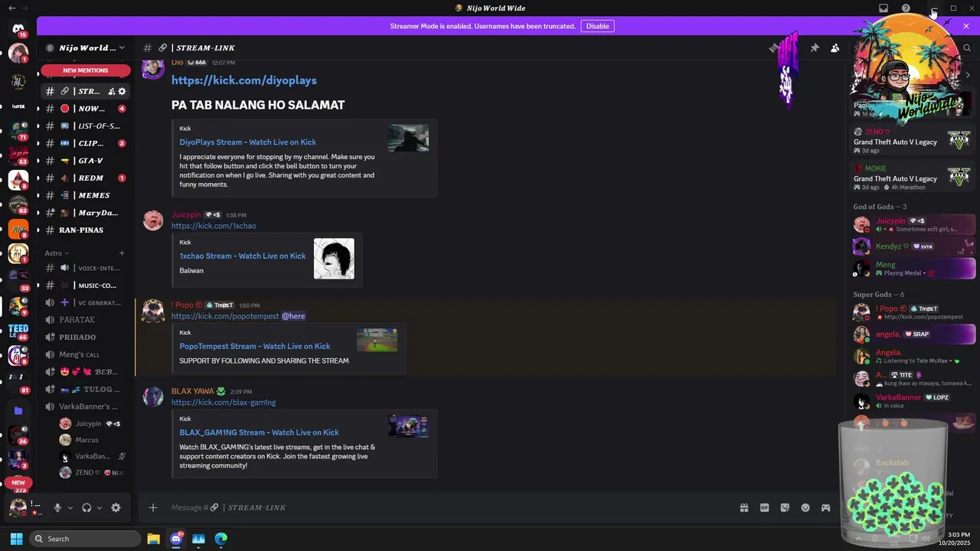Deafen with the headphones icon

[x=87, y=507]
